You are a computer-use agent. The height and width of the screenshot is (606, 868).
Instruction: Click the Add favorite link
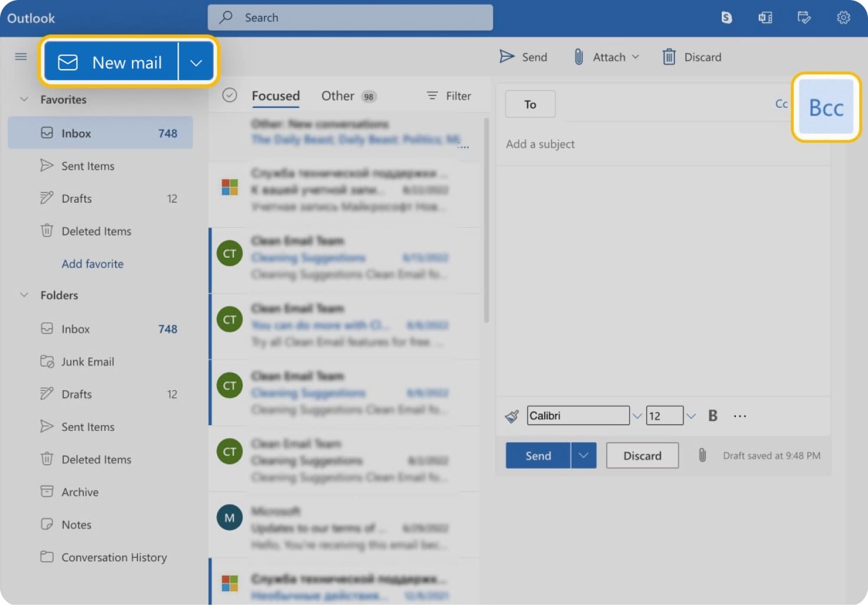pyautogui.click(x=92, y=264)
